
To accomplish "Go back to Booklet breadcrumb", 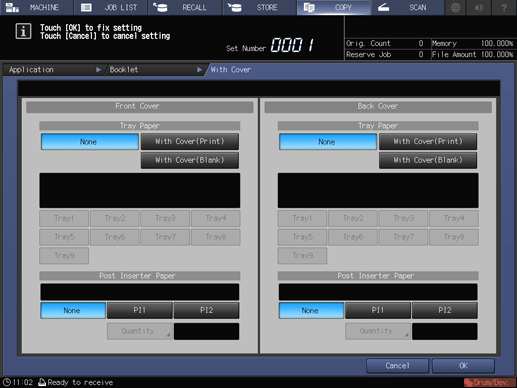I will [155, 70].
